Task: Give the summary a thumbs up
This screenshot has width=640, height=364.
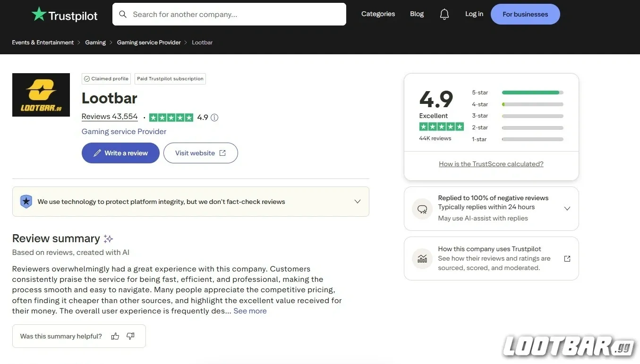Action: coord(115,336)
